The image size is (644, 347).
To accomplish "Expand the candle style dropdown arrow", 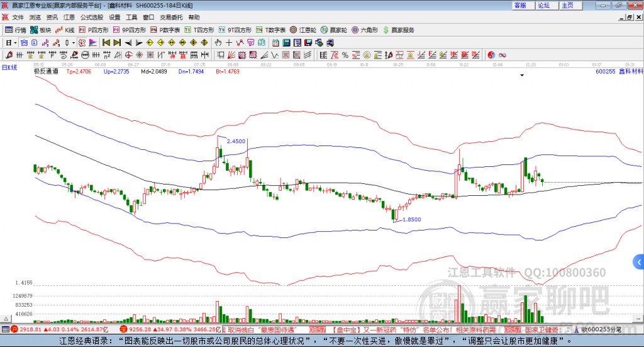I will 74,43.
